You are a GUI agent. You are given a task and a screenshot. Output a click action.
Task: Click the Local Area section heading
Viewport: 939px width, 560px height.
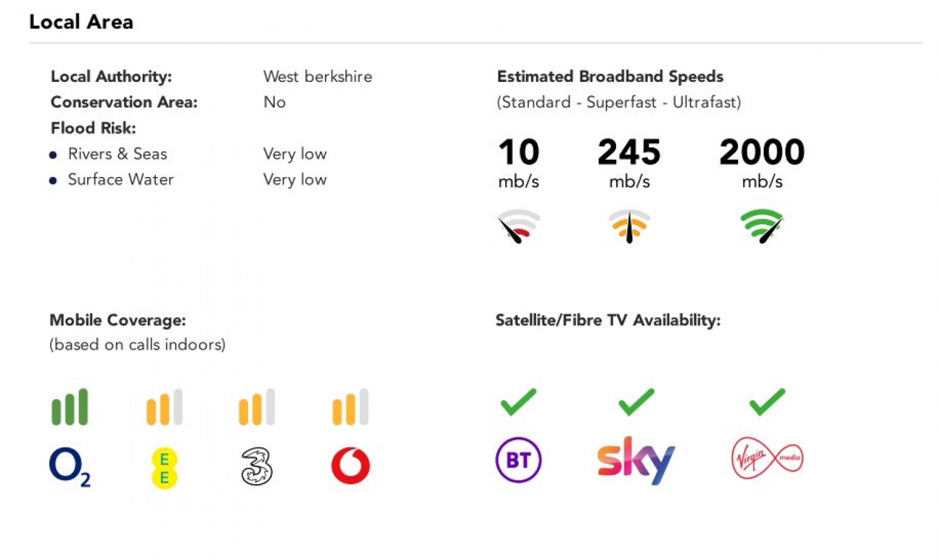pos(81,22)
